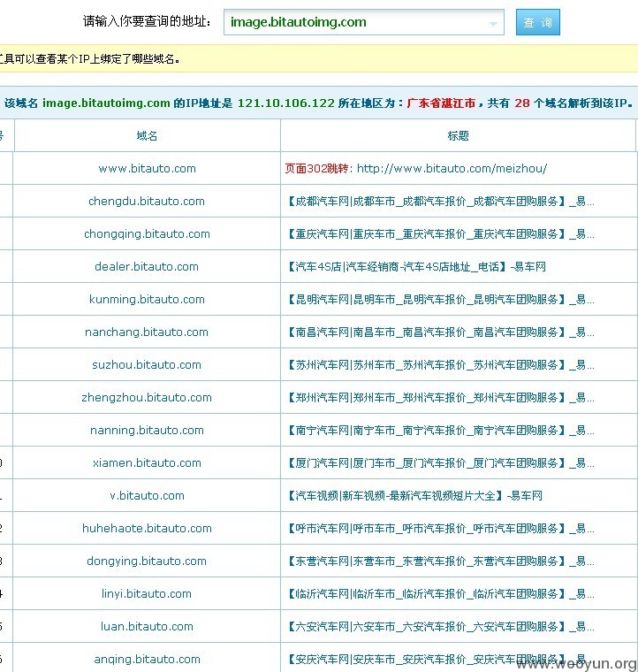This screenshot has height=672, width=638.
Task: Click the 域名 column header
Action: pyautogui.click(x=147, y=136)
